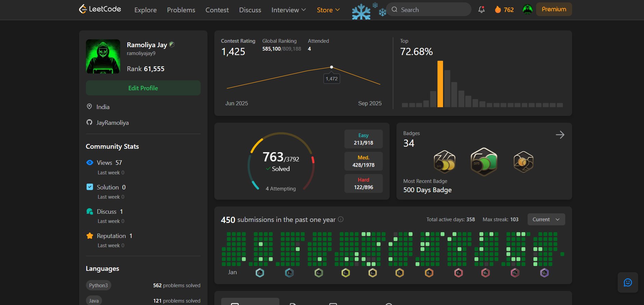Click the Edit Profile button

(143, 88)
